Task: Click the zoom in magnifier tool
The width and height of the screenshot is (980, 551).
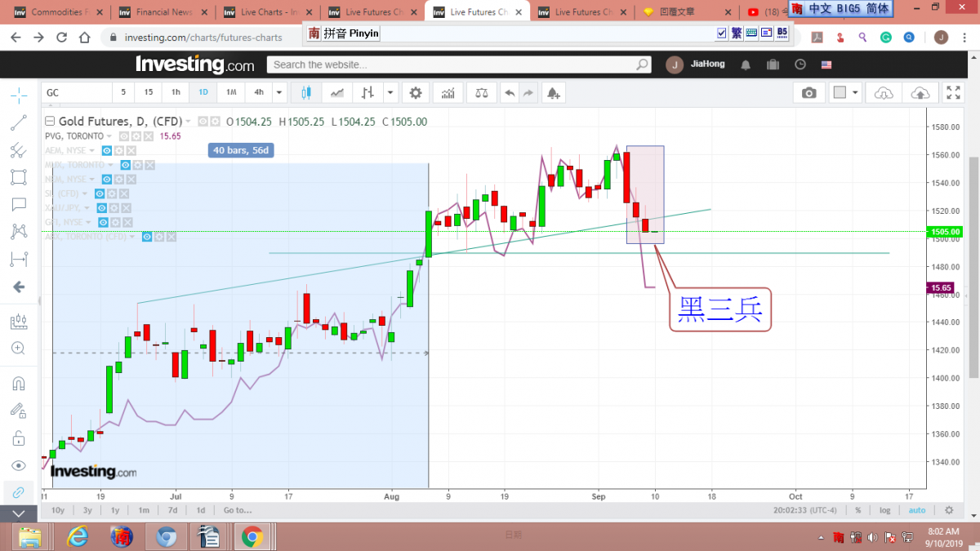Action: click(18, 349)
